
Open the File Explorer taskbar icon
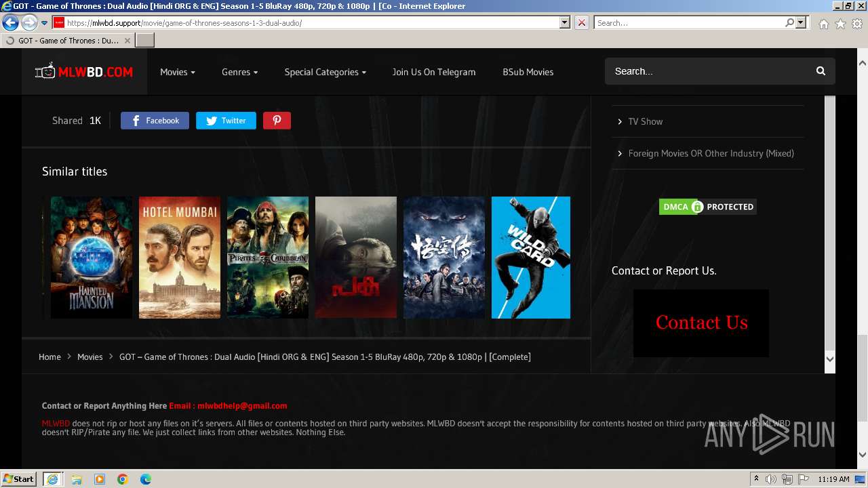click(x=77, y=479)
